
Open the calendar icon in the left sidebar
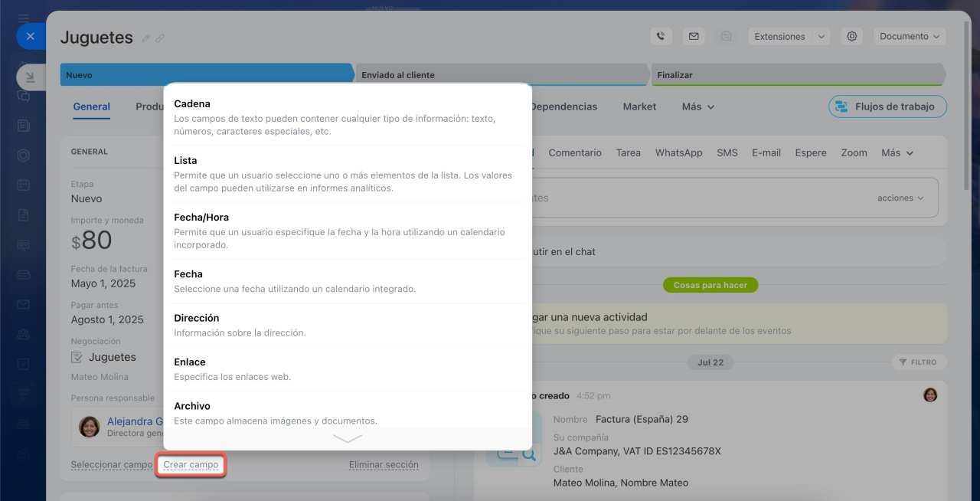point(24,185)
